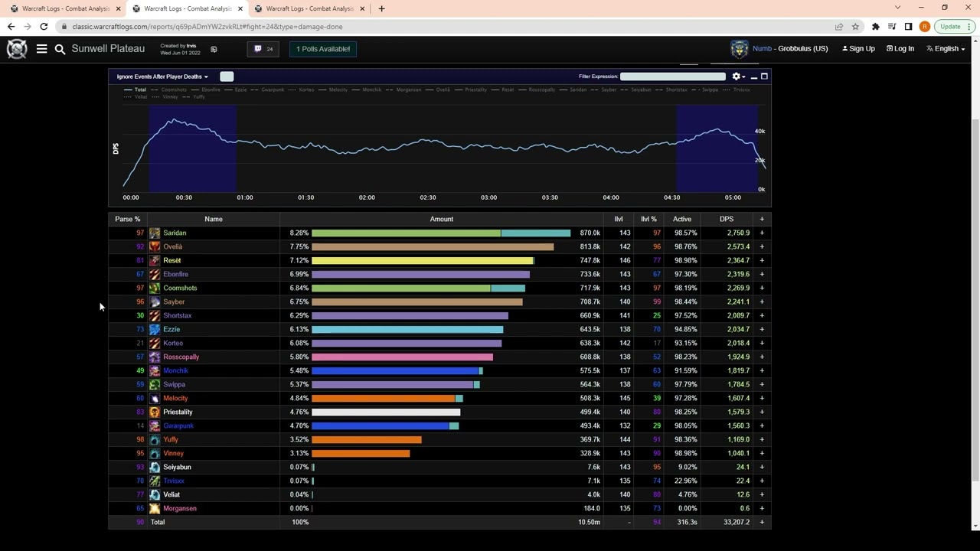Toggle Ebonfire series in graph legend
Screen dimensions: 980x551
[207, 90]
